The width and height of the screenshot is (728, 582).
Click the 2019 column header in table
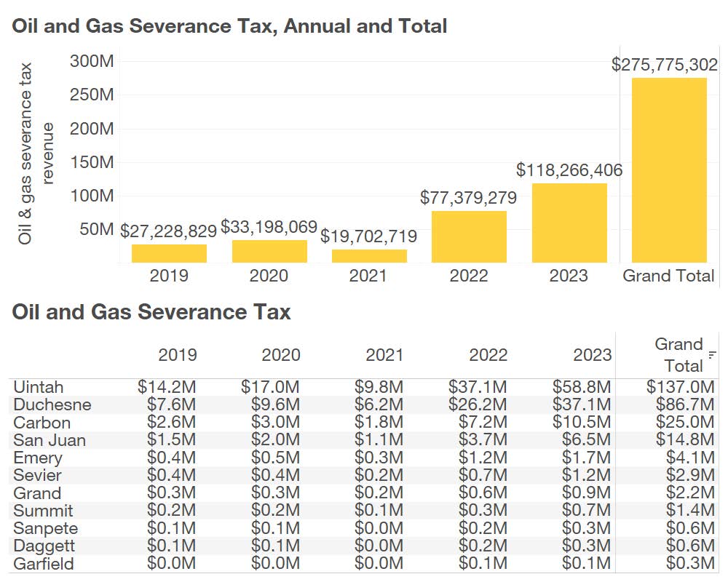pyautogui.click(x=178, y=355)
